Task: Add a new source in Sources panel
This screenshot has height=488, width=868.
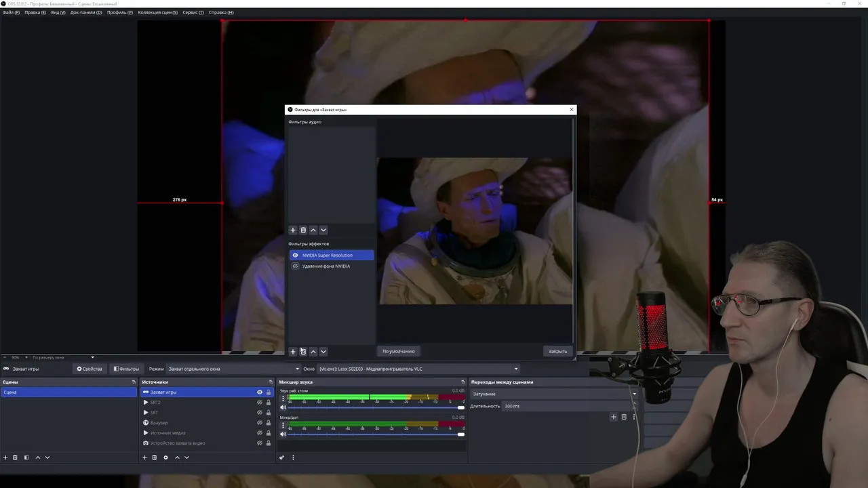Action: point(144,457)
